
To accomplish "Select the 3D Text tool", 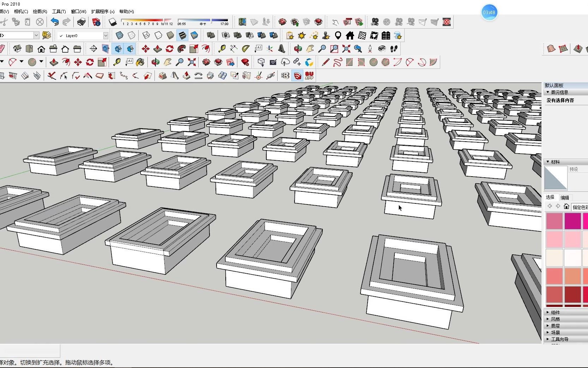I will pos(282,49).
